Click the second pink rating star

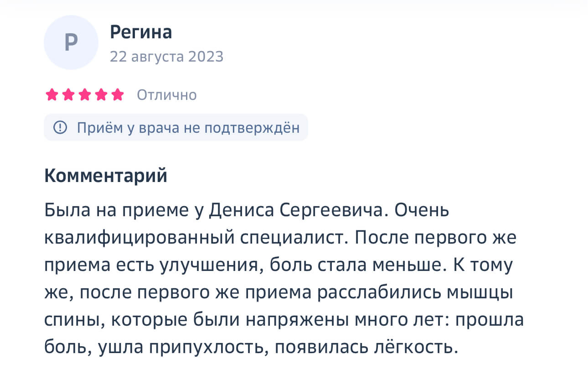[x=68, y=95]
